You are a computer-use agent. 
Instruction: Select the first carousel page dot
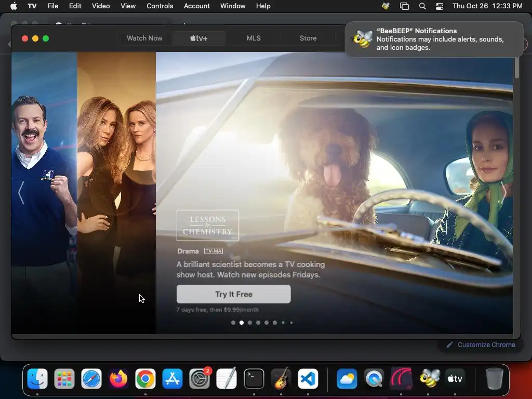(233, 323)
